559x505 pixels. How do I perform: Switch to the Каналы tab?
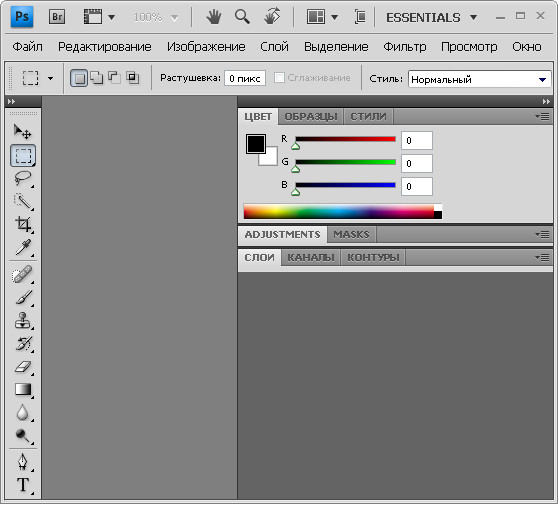click(x=311, y=258)
